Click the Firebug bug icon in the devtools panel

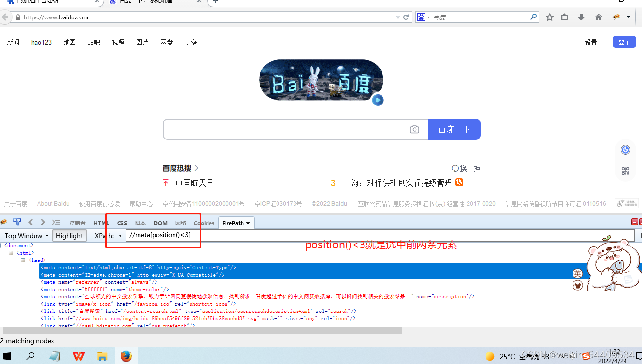tap(4, 222)
